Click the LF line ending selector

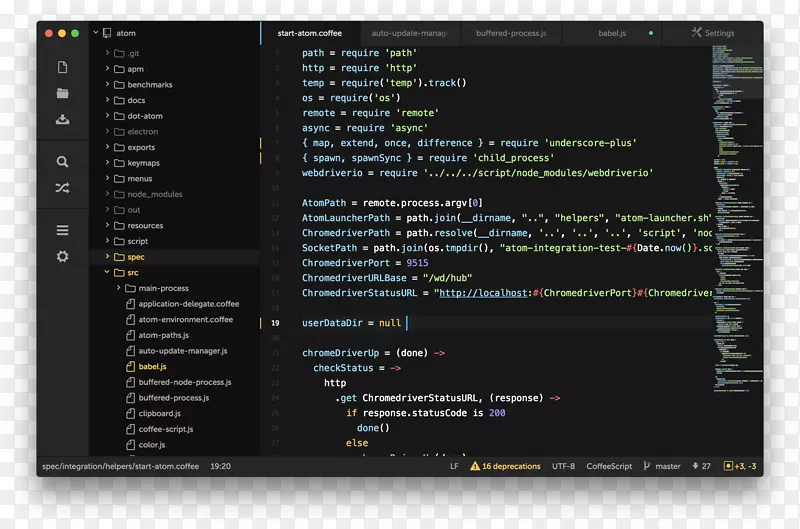coord(454,466)
